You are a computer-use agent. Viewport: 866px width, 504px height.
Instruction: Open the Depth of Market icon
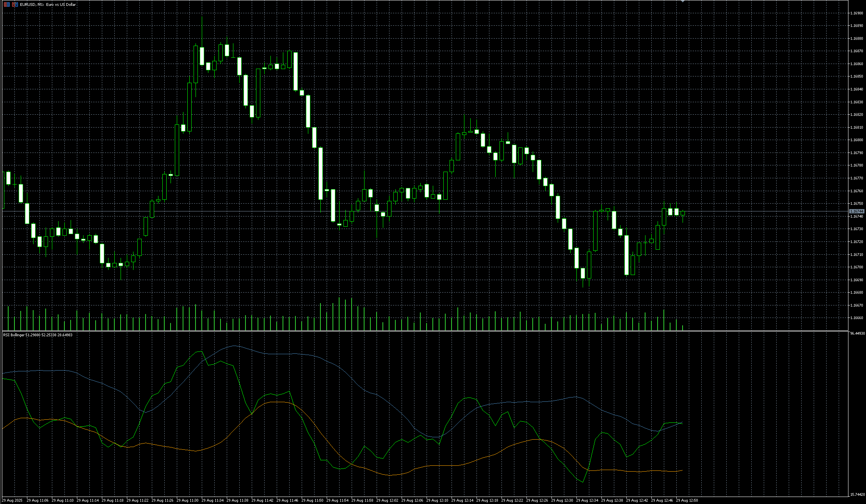7,5
